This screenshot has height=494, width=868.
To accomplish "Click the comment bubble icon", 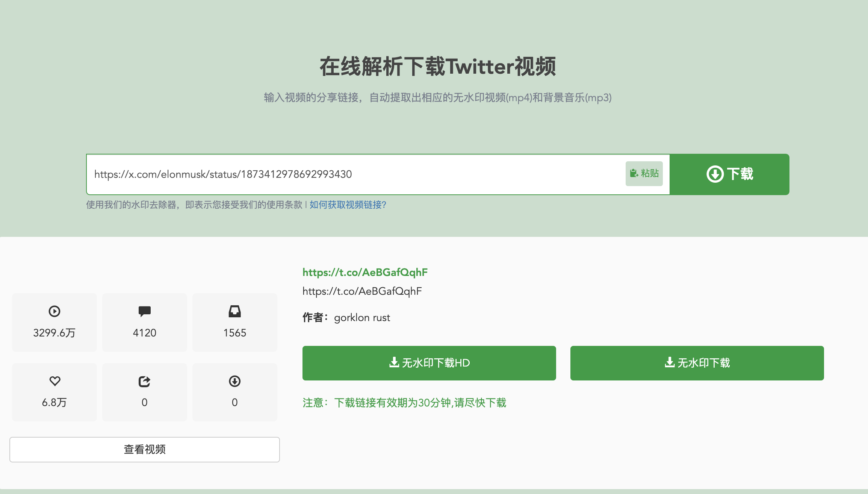I will (x=144, y=311).
